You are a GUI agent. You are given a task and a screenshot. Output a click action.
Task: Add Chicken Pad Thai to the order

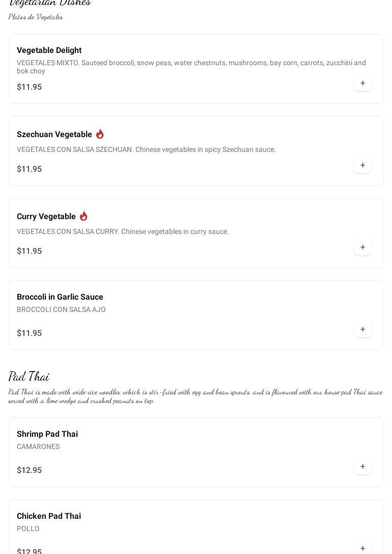(x=362, y=548)
